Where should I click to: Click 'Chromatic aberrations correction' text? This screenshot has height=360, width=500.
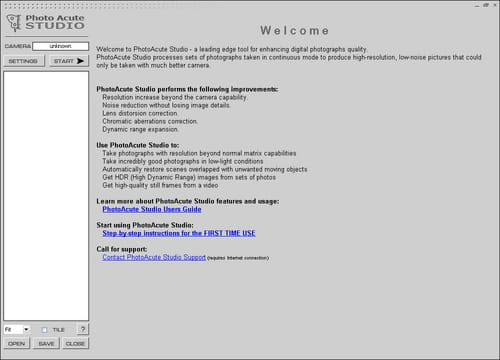150,121
